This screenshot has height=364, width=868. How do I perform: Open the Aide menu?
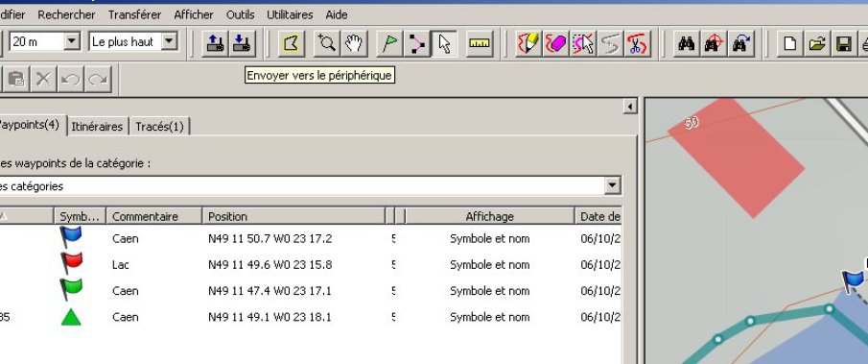pos(337,15)
